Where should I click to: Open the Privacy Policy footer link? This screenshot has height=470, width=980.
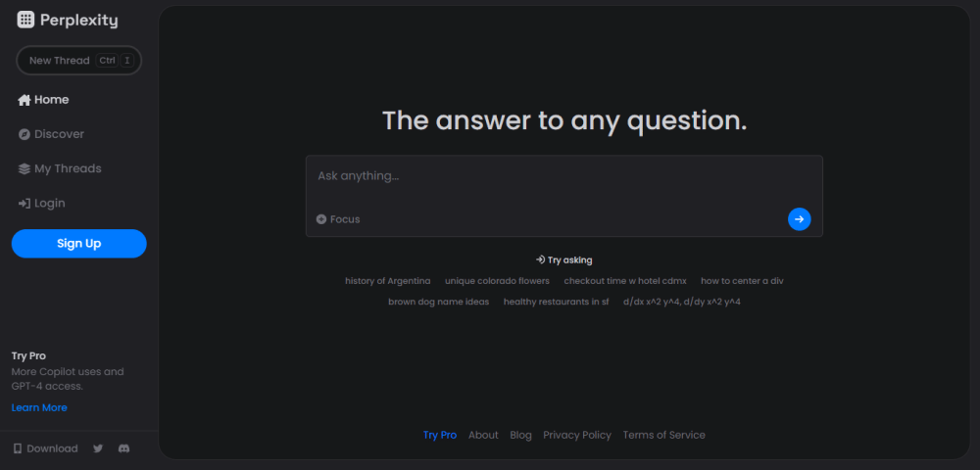[577, 435]
